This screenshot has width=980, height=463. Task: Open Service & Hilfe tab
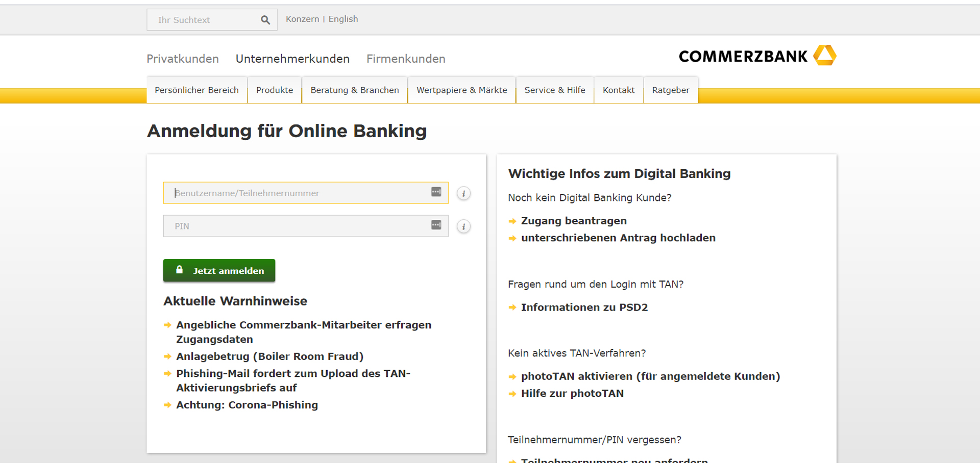555,90
